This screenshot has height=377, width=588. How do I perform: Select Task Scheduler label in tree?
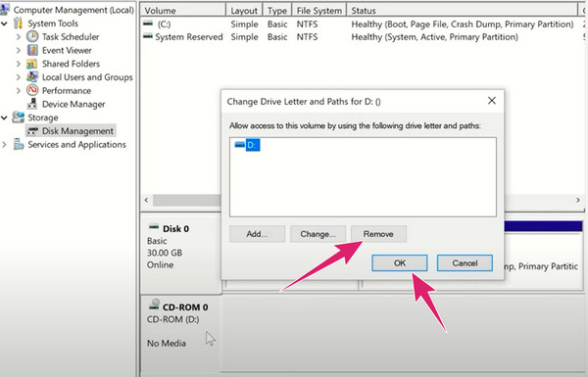[x=71, y=37]
